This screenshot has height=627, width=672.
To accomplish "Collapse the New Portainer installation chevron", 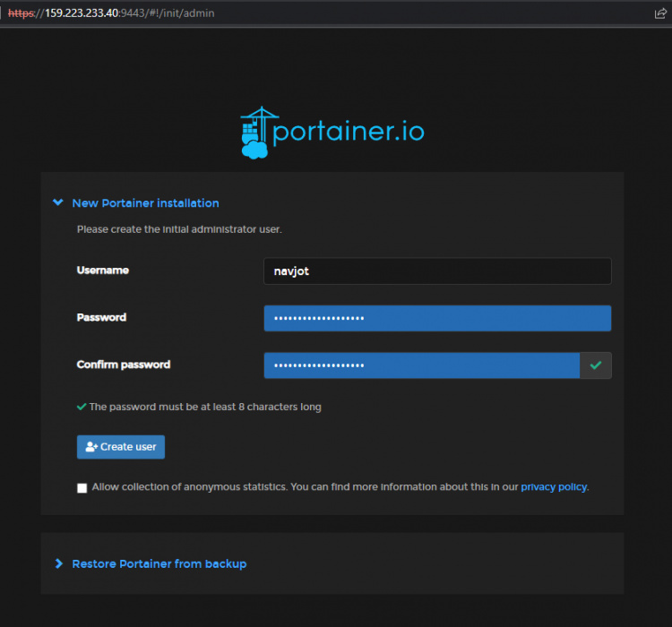I will coord(58,203).
